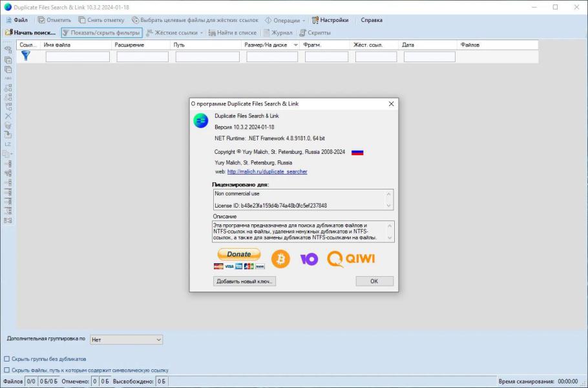Click the eye icon in left sidebar
The height and width of the screenshot is (388, 588).
click(8, 49)
